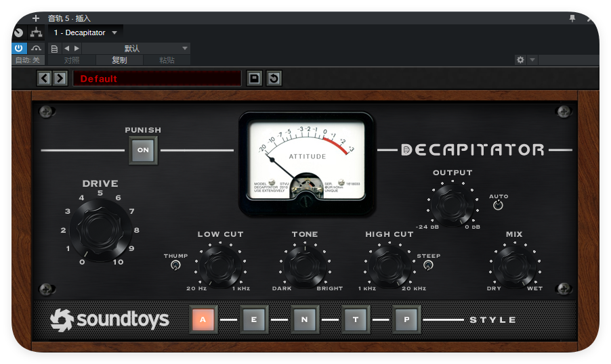611x364 pixels.
Task: Open the settings gear icon
Action: click(520, 60)
